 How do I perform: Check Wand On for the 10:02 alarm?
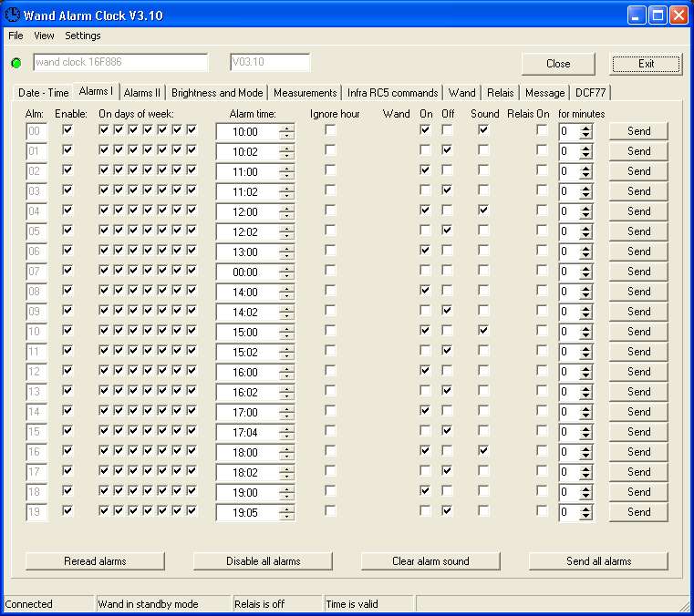[x=425, y=150]
